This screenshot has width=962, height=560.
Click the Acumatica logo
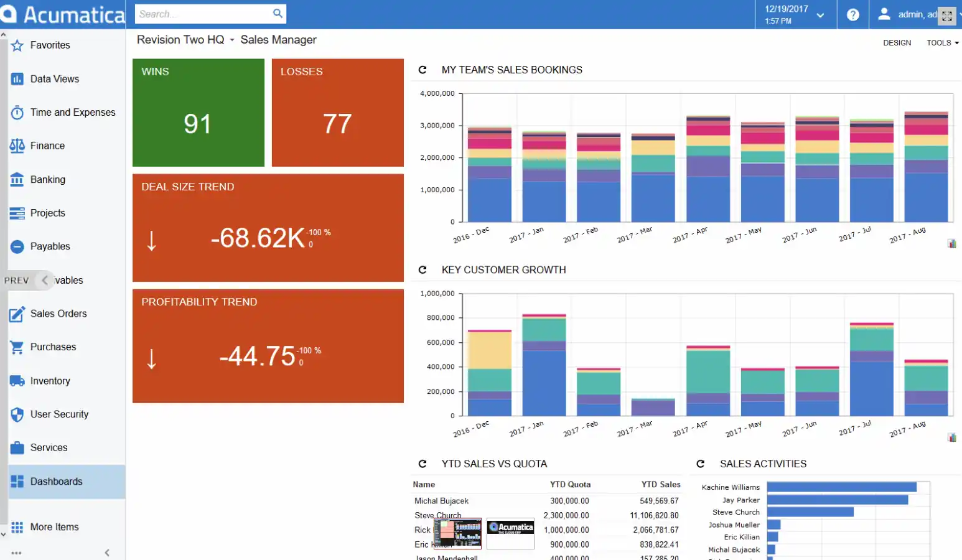[63, 14]
